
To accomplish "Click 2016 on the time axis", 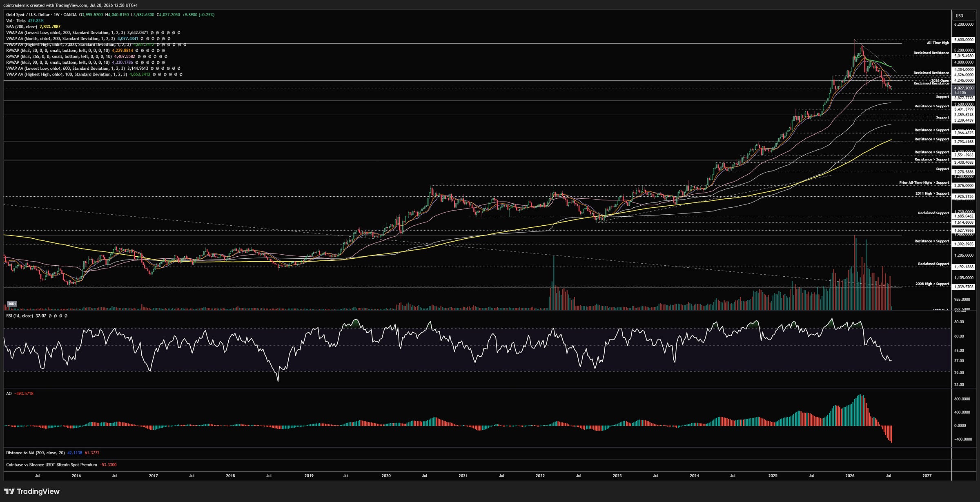I will tap(76, 476).
